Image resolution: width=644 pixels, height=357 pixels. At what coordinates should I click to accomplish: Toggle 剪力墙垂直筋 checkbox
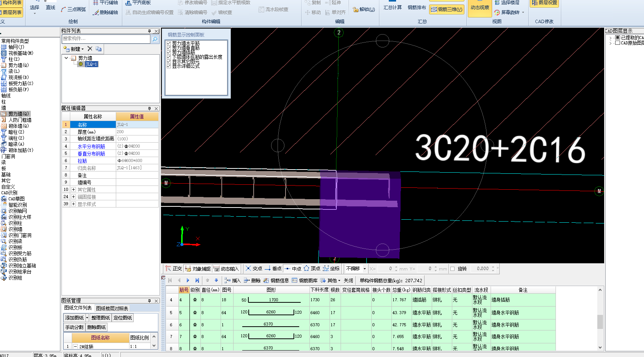coord(169,48)
